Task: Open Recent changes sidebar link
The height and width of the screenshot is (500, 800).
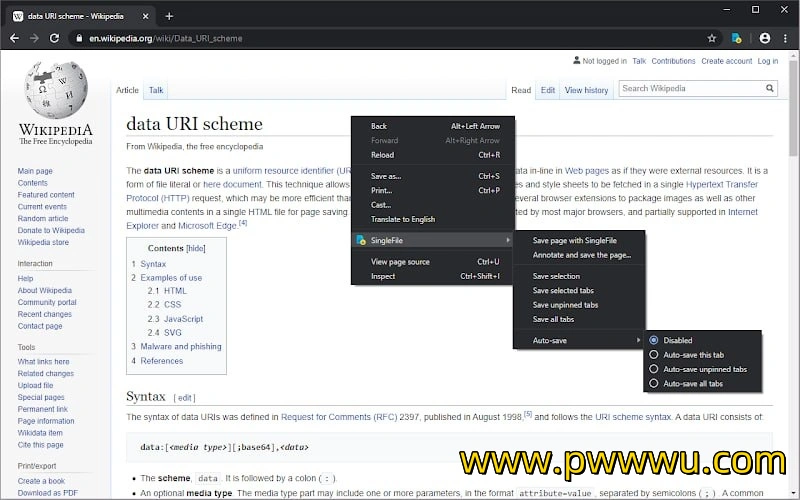Action: pos(44,314)
